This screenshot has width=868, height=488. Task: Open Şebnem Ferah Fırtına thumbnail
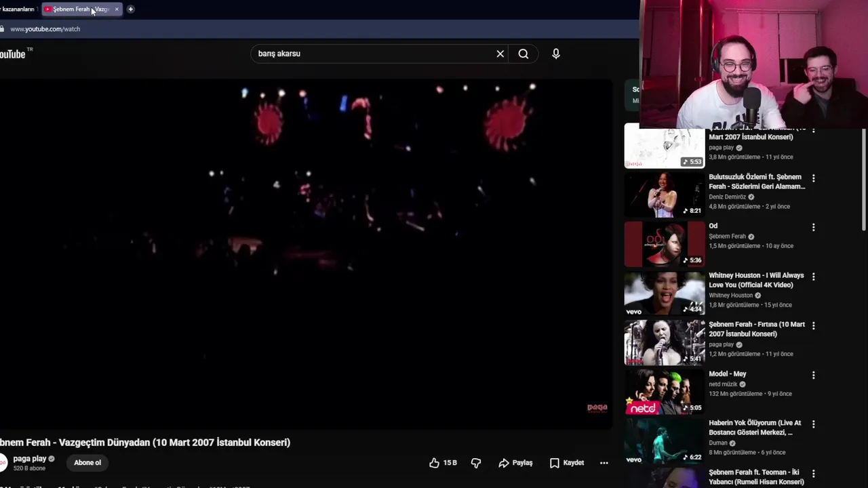[x=665, y=342]
